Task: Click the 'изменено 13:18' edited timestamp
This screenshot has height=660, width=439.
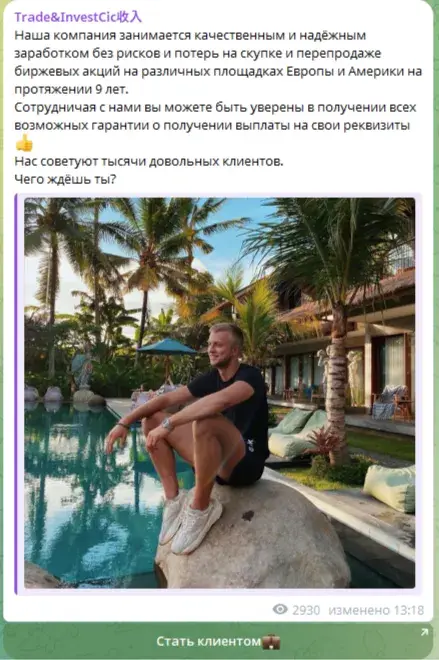Action: (x=376, y=610)
